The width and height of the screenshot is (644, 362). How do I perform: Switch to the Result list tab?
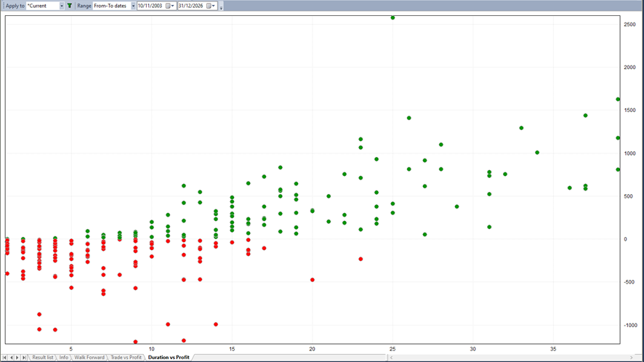tap(43, 358)
